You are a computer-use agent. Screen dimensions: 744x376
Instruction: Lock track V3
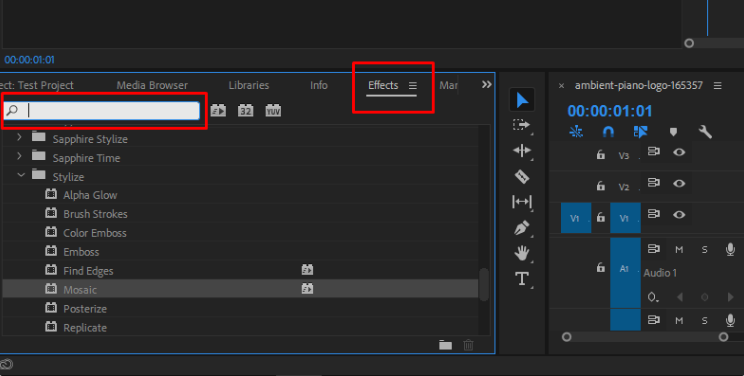601,155
